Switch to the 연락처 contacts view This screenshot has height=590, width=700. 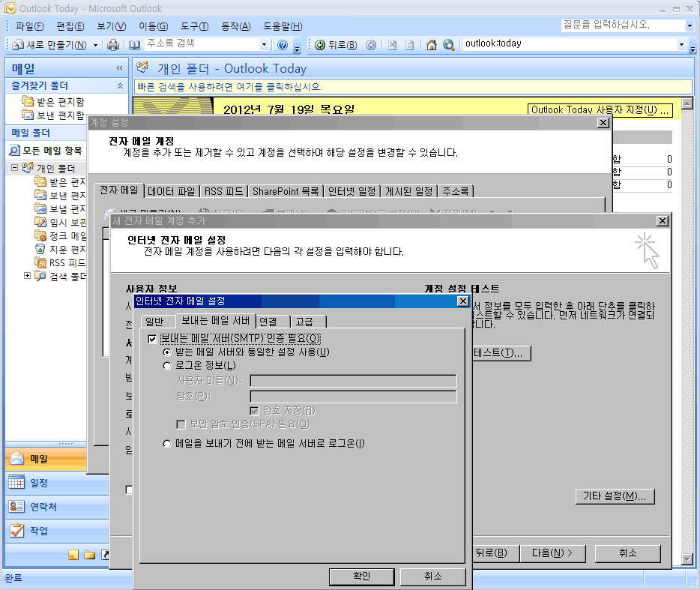(57, 507)
